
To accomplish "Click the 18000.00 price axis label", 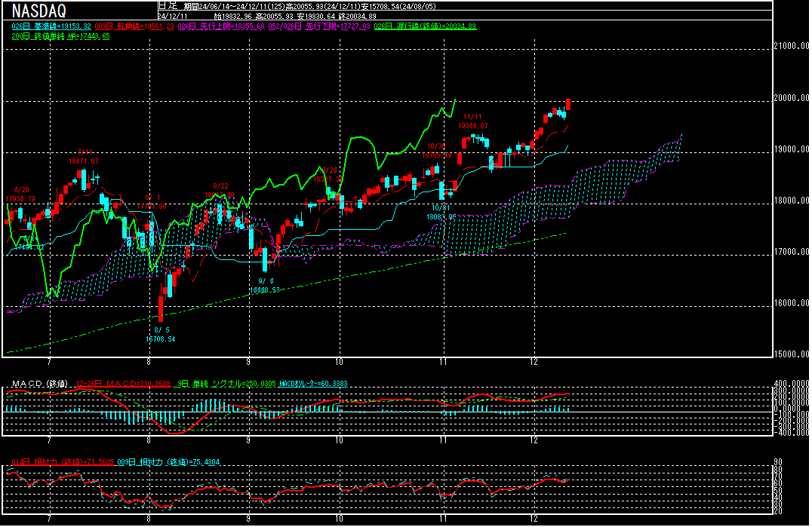I will pos(792,201).
